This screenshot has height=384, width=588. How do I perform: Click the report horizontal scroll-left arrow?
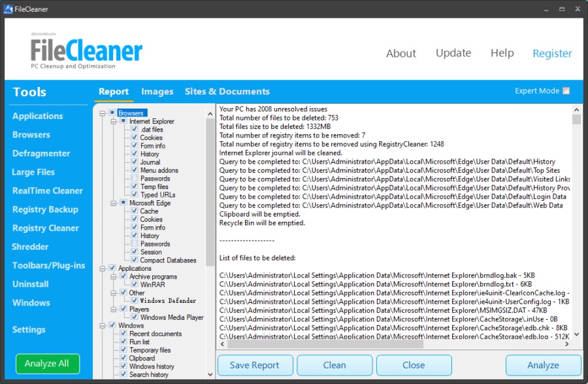click(222, 344)
